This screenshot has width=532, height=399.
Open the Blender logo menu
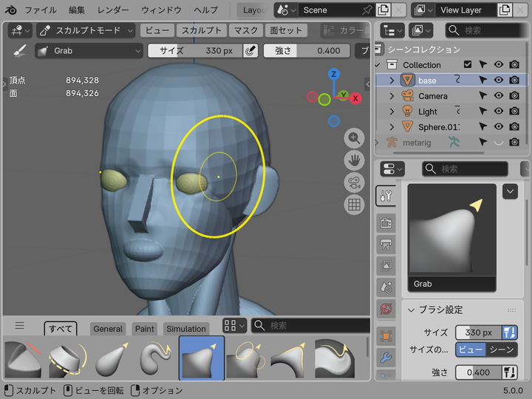(11, 10)
